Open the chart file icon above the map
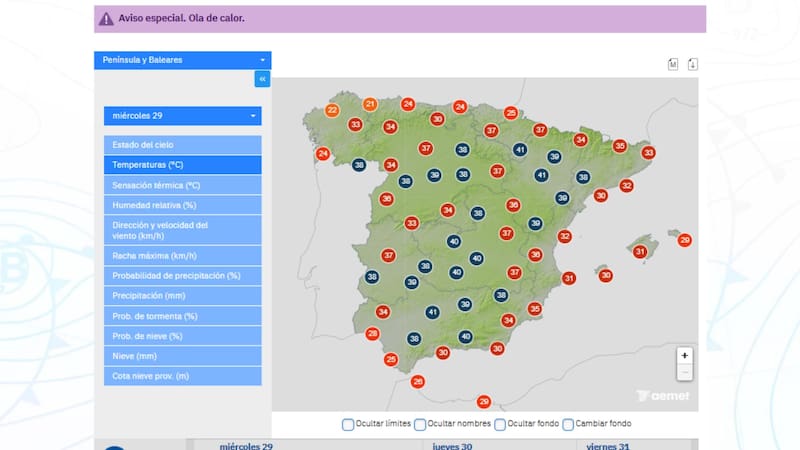This screenshot has width=800, height=450. click(x=673, y=64)
